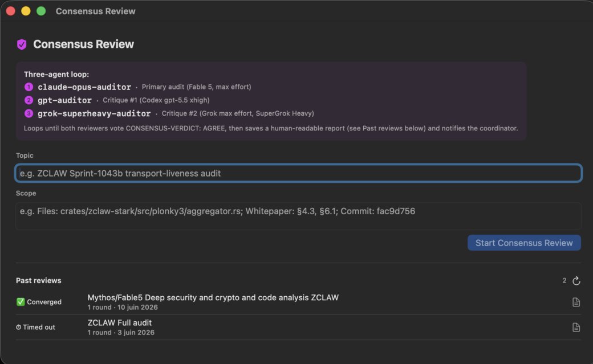
Task: Maximize the window with the green button
Action: (41, 11)
